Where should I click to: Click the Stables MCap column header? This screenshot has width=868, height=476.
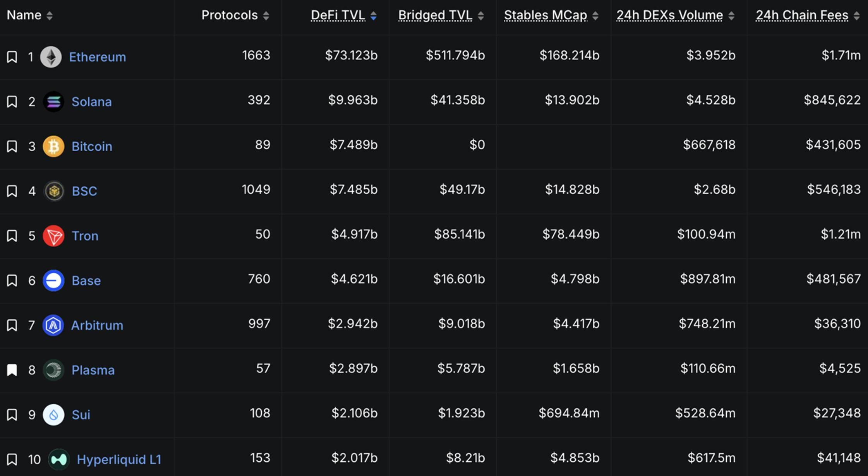coord(546,15)
